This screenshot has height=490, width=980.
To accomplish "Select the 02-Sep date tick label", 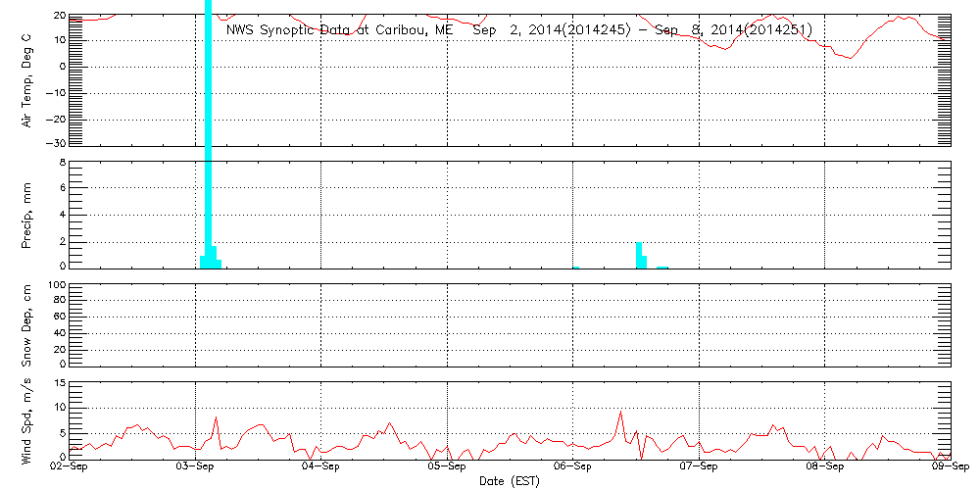I will click(70, 467).
